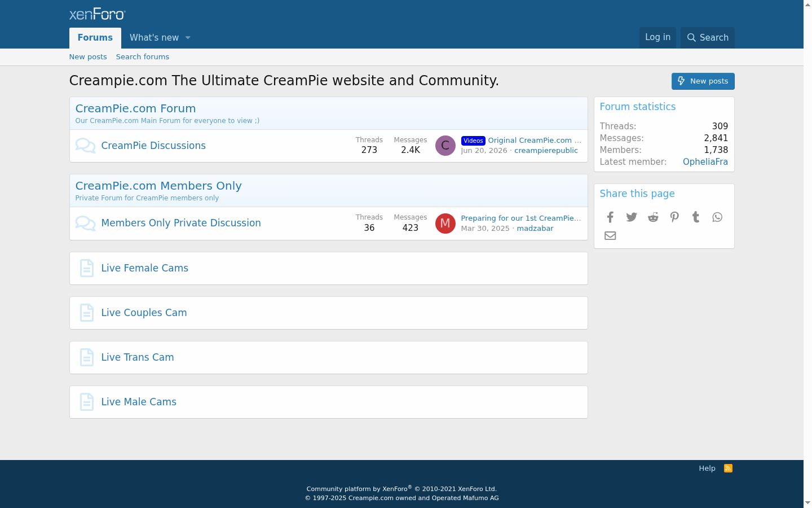This screenshot has width=812, height=508.
Task: Click the Videos thread prefix label
Action: (x=473, y=141)
